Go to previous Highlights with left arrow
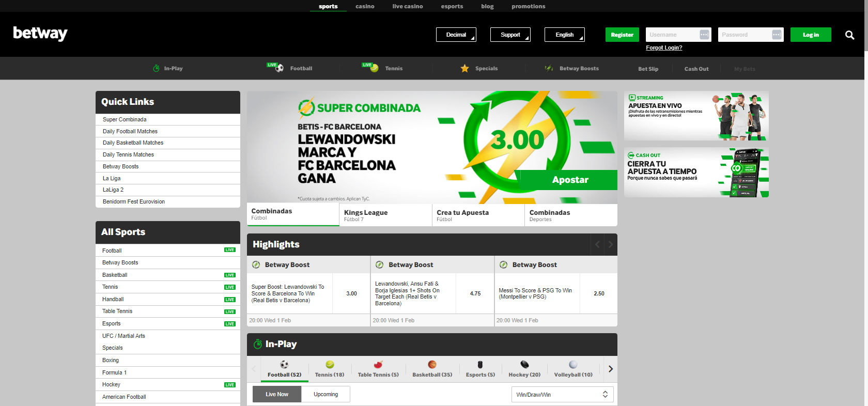 (597, 244)
